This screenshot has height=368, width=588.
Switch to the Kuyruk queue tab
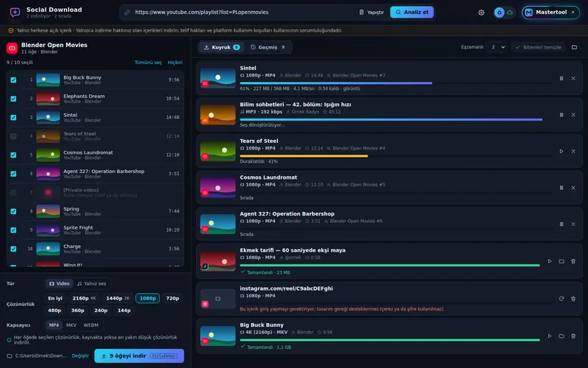coord(222,47)
